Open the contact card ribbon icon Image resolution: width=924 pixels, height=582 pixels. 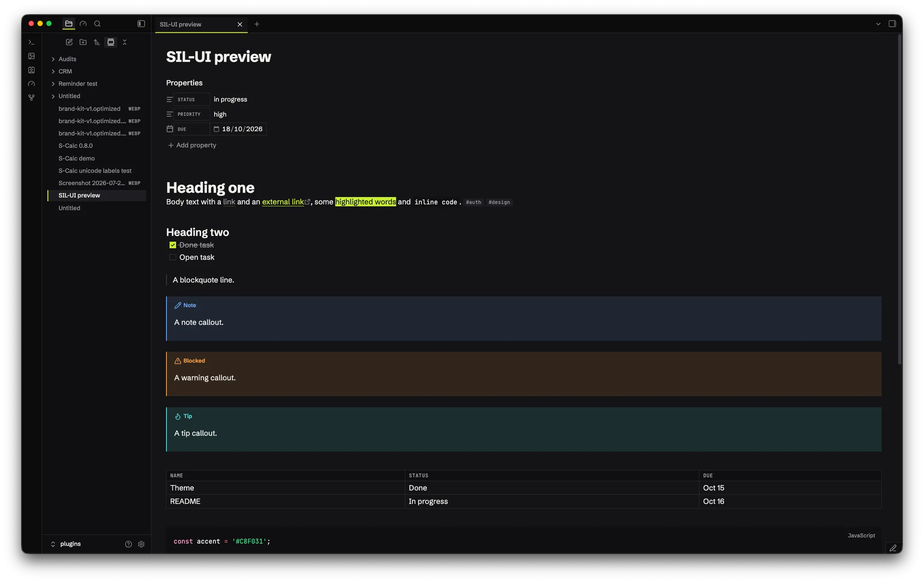(x=31, y=70)
